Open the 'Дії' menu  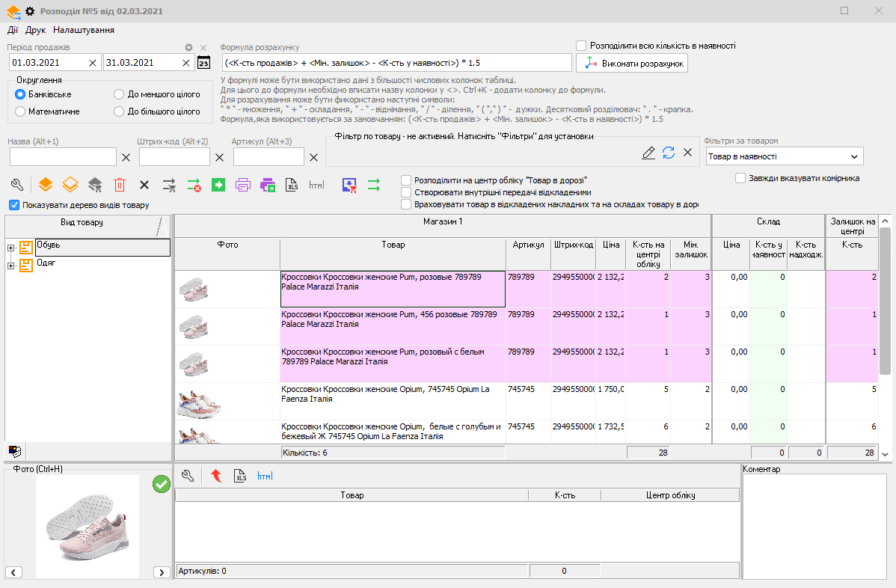[x=13, y=30]
